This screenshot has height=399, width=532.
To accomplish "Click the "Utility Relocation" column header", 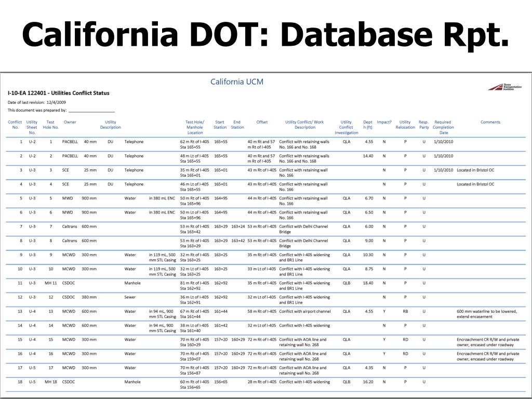I will coord(405,125).
